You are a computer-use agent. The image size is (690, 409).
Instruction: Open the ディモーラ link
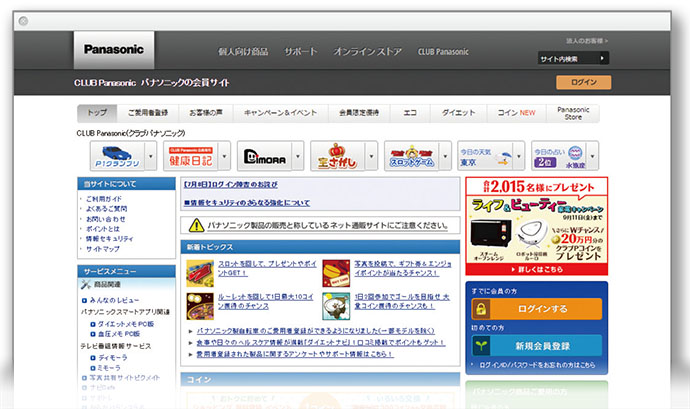coord(113,357)
